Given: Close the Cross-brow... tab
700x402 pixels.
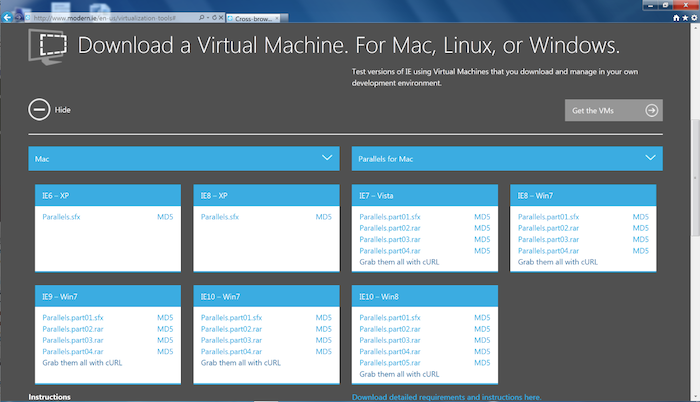Looking at the screenshot, I should click(277, 18).
